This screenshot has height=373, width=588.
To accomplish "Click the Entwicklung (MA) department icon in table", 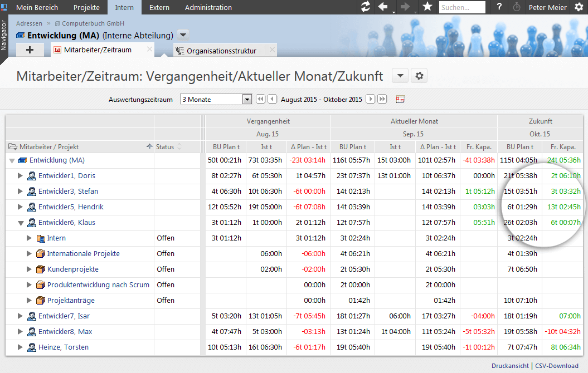I will pos(23,160).
